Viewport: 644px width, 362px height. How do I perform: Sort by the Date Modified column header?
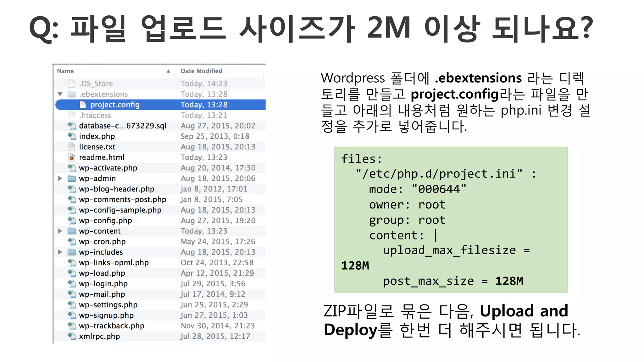coord(201,71)
